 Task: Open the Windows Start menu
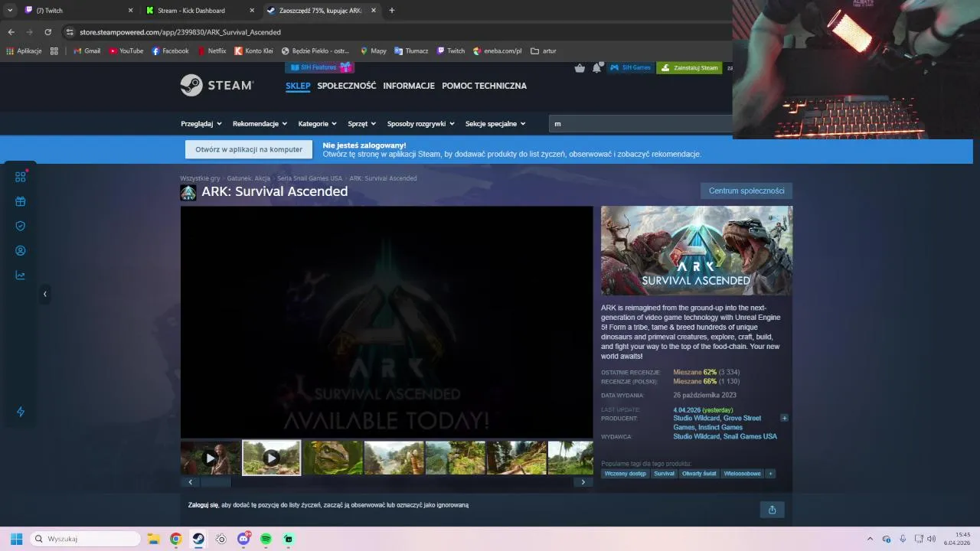(16, 539)
